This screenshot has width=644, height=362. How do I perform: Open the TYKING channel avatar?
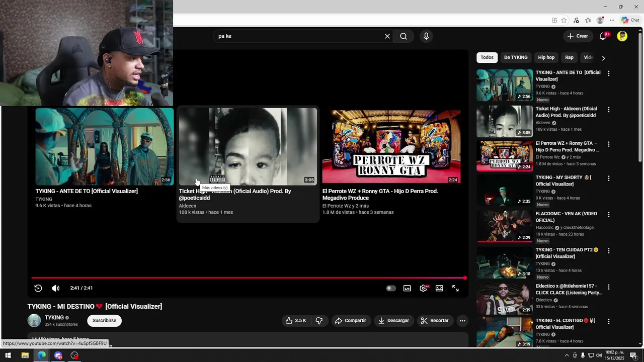pyautogui.click(x=34, y=320)
